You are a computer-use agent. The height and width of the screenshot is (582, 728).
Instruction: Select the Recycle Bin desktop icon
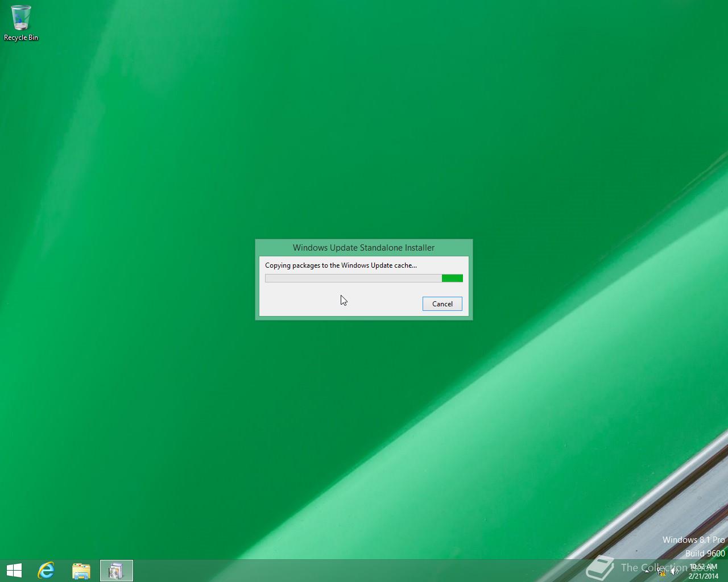(x=21, y=23)
